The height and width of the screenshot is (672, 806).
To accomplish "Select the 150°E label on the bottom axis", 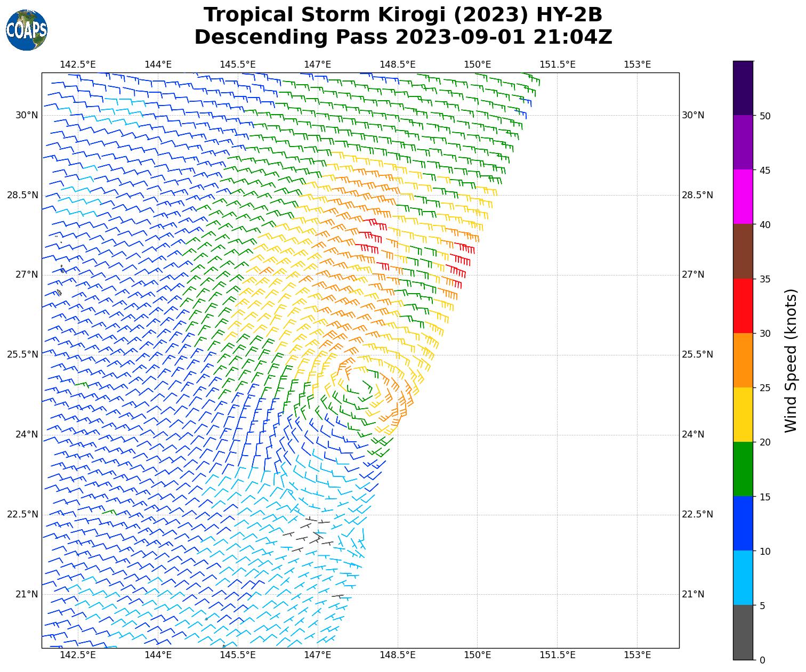I will pos(477,654).
